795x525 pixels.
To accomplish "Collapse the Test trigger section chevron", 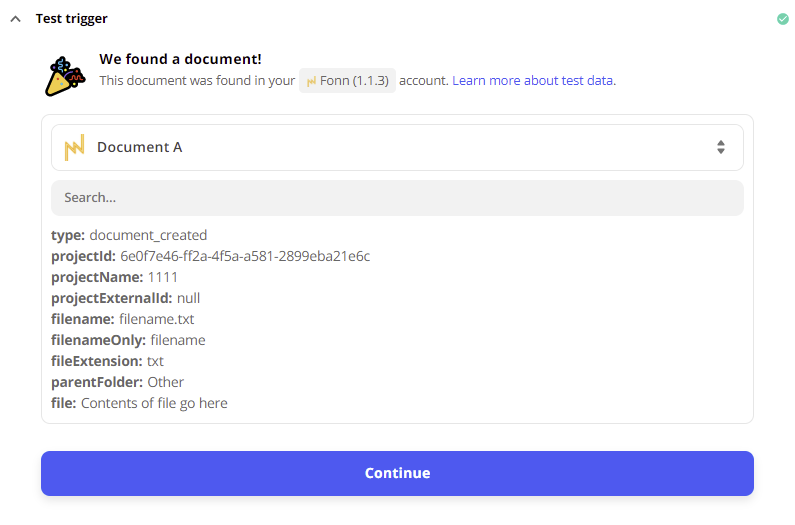I will tap(16, 19).
